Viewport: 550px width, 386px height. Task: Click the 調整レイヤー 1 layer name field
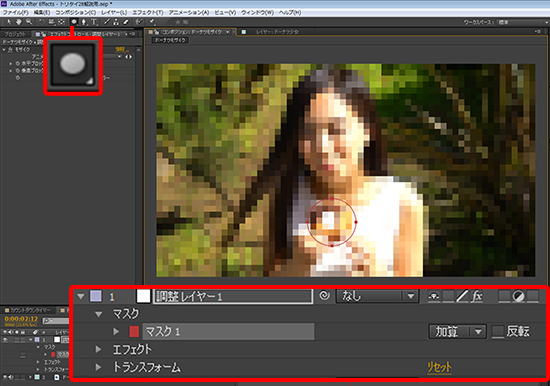pos(233,297)
